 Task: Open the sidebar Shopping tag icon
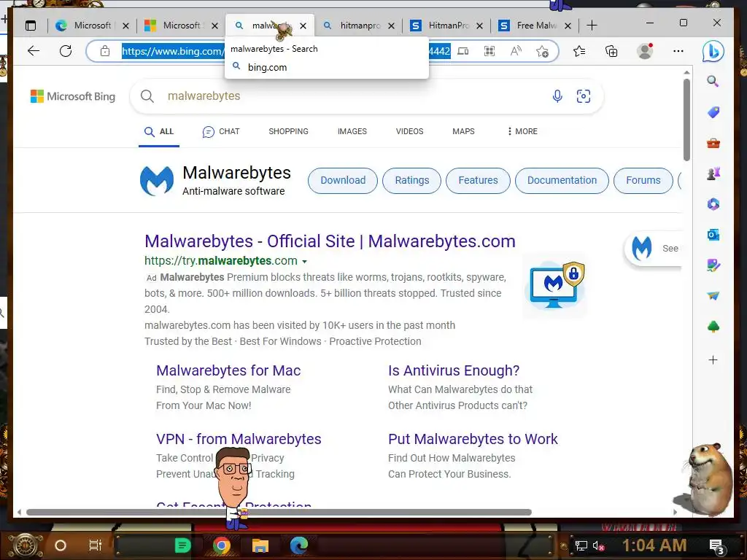point(713,112)
